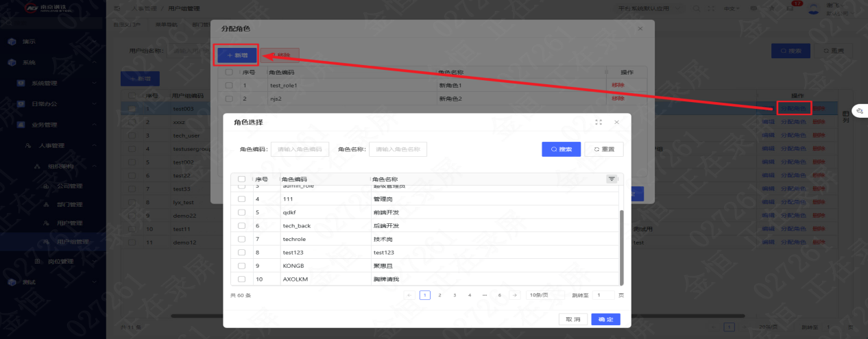Click the user avatar icon in header

coord(814,8)
